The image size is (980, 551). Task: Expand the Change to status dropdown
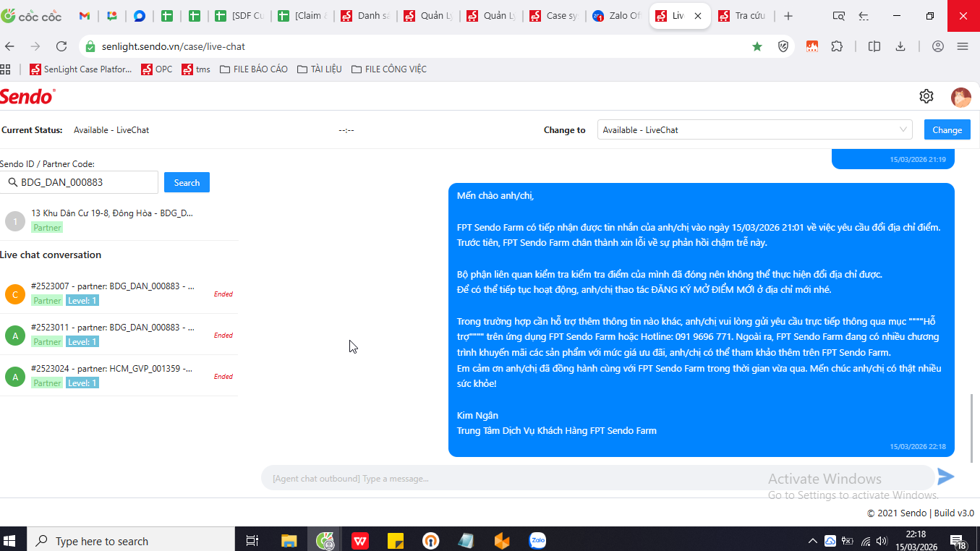pos(754,129)
